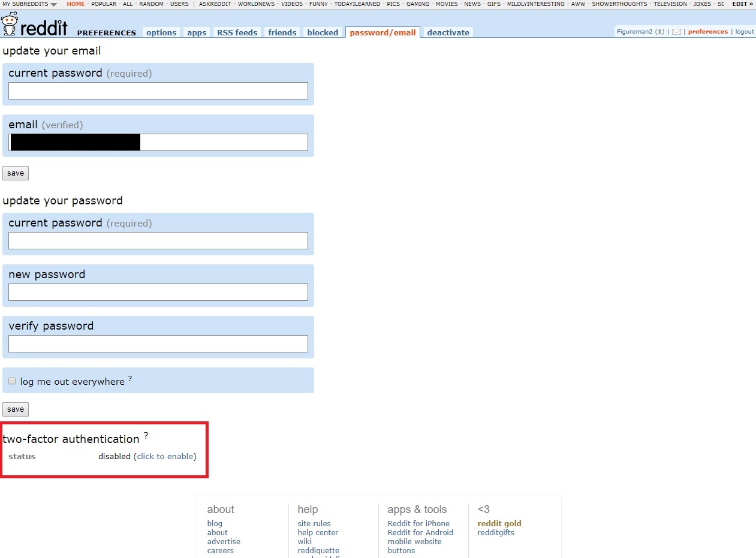Viewport: 756px width, 558px height.
Task: Click save under the email section
Action: pos(16,173)
